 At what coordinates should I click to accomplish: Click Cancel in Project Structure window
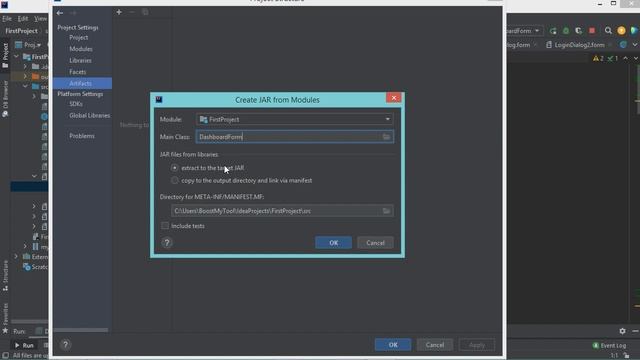coord(435,345)
